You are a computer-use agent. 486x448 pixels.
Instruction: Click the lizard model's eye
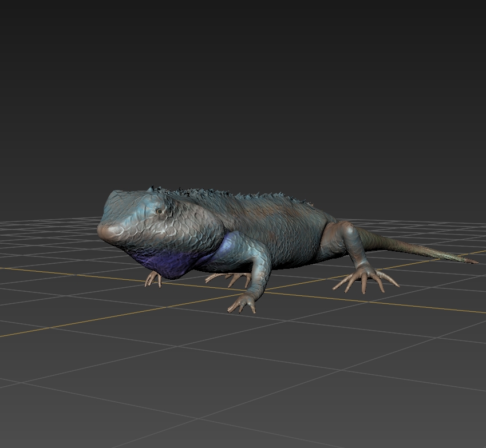pos(159,211)
